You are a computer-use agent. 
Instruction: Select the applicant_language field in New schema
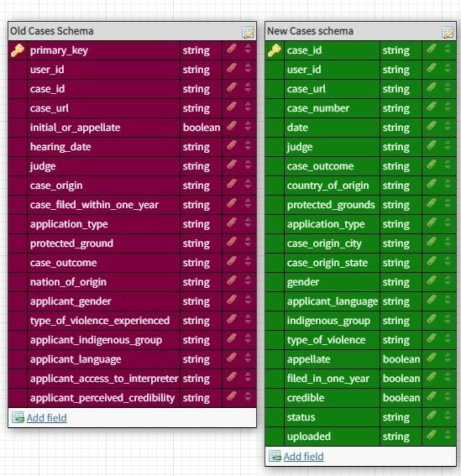click(332, 301)
